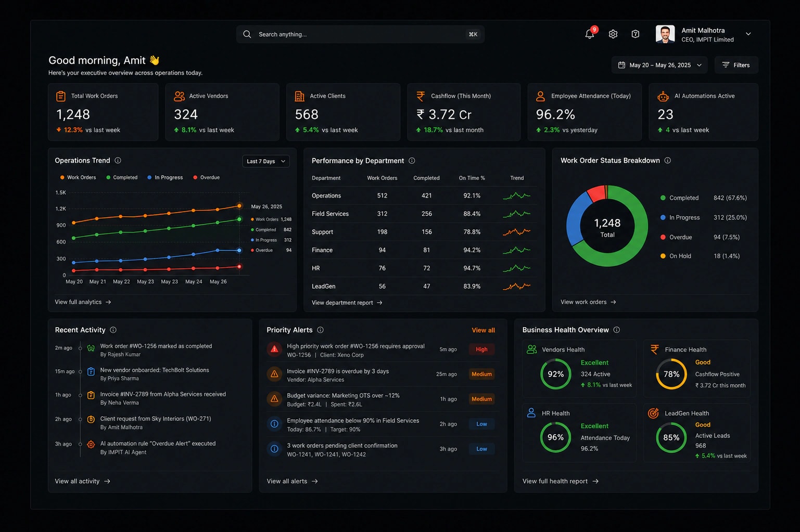Show info for Priority Alerts
Image resolution: width=800 pixels, height=532 pixels.
[320, 330]
